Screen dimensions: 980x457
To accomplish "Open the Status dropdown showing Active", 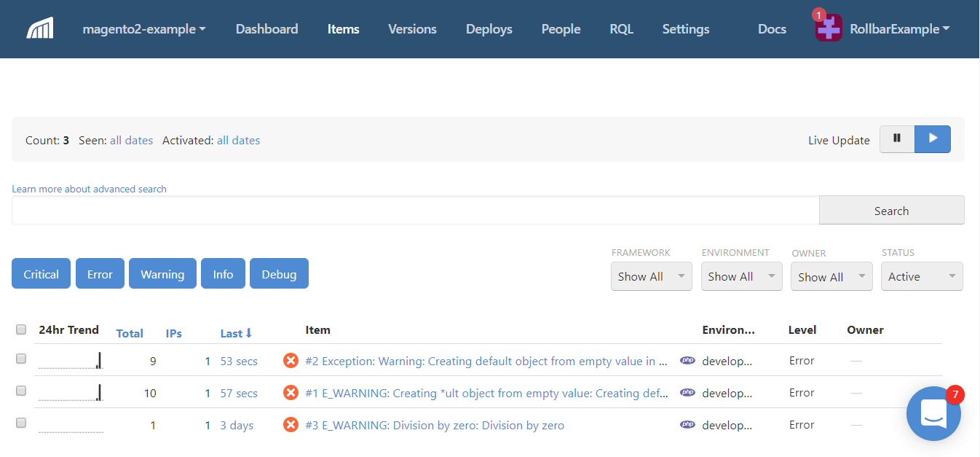I will click(x=921, y=277).
